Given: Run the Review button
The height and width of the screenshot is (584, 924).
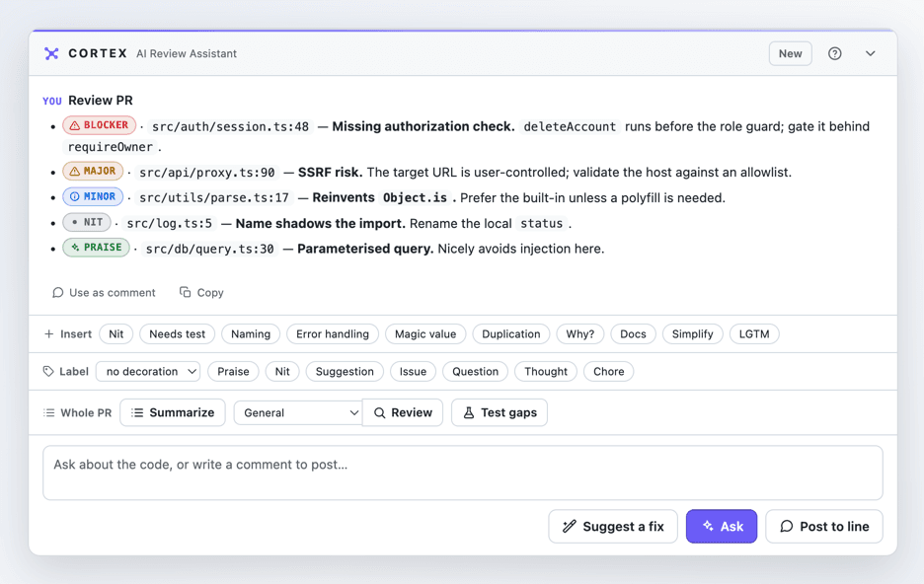Looking at the screenshot, I should [x=403, y=412].
